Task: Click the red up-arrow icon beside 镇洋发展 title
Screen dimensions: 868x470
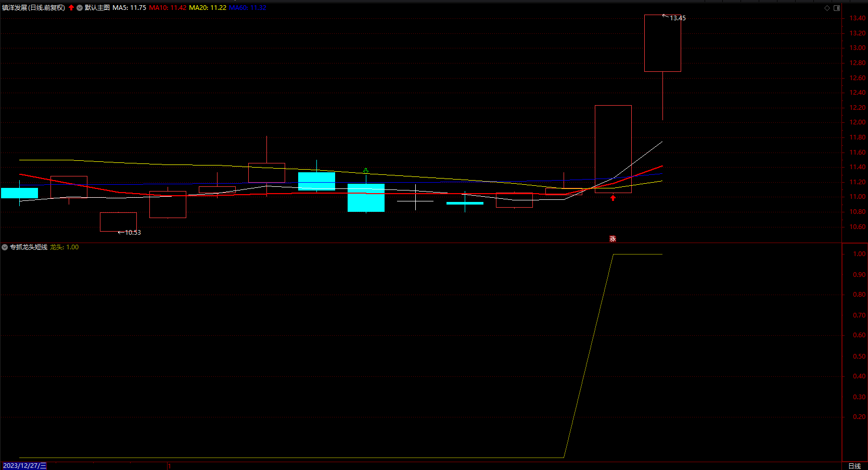Action: pyautogui.click(x=71, y=8)
